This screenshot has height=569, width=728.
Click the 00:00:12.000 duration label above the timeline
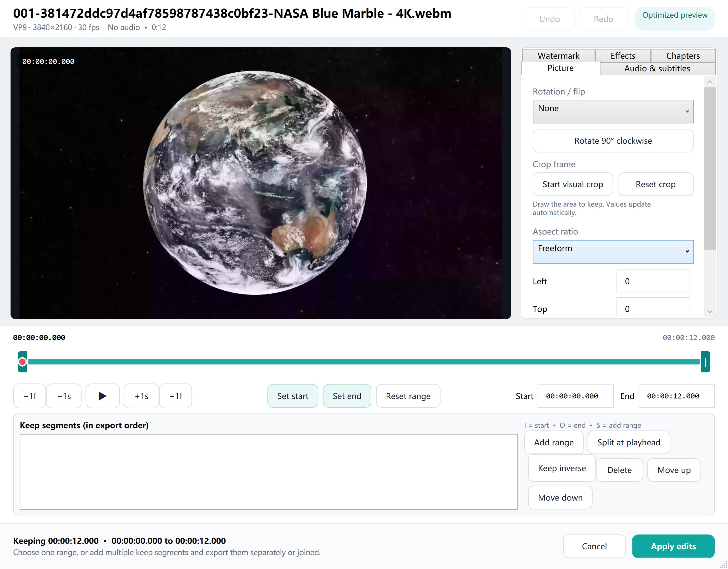688,337
